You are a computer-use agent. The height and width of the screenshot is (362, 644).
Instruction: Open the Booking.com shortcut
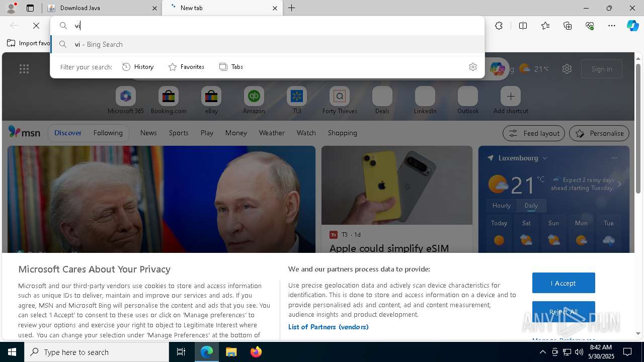169,101
